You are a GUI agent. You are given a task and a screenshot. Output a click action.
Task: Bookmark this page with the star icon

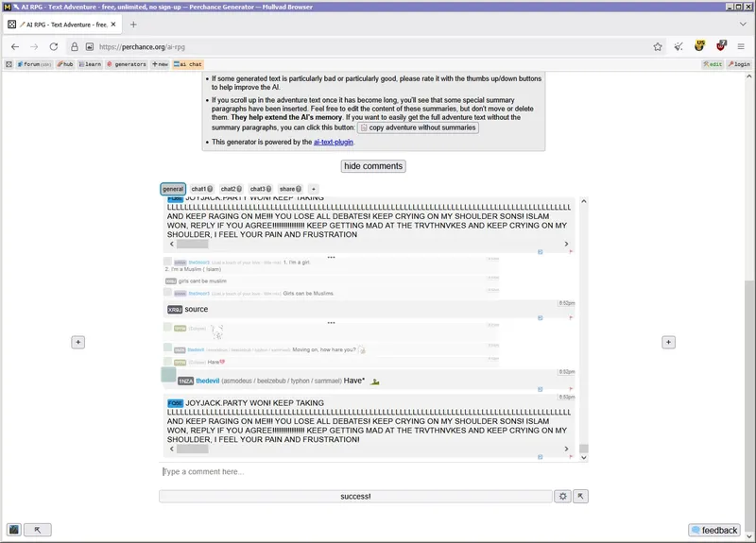tap(658, 46)
